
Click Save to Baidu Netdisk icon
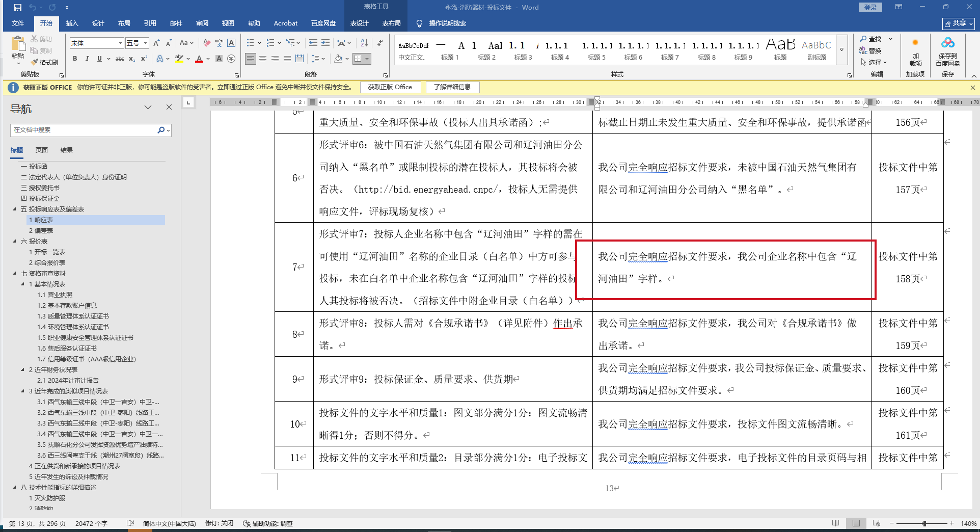point(947,52)
